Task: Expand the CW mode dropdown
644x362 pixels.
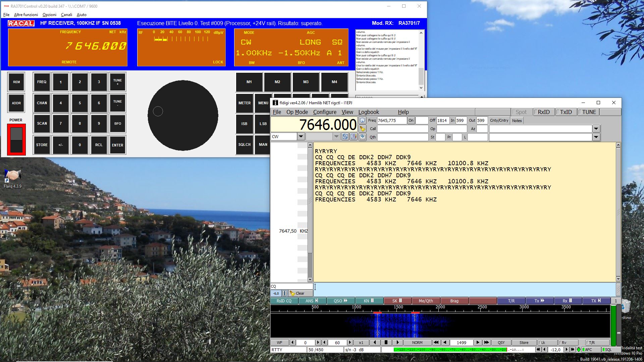Action: pyautogui.click(x=301, y=136)
